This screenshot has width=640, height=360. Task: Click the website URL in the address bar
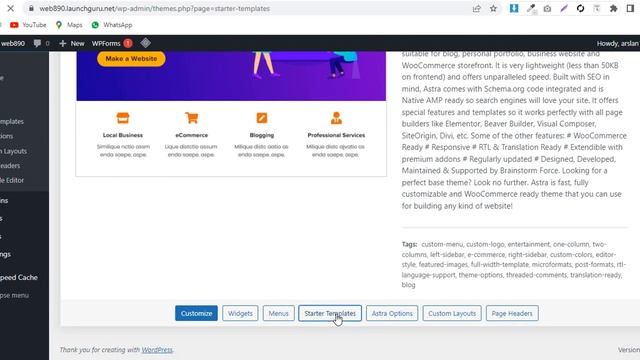[154, 9]
